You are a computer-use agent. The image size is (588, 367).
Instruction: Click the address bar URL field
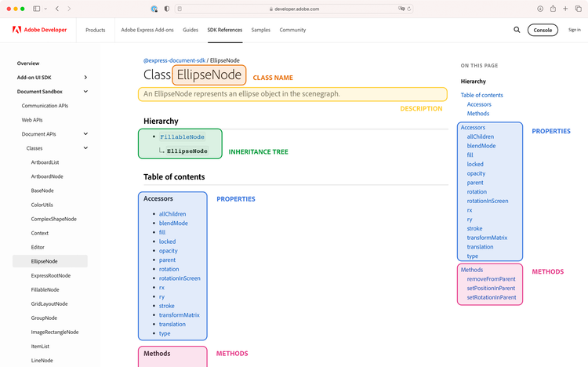tap(292, 9)
